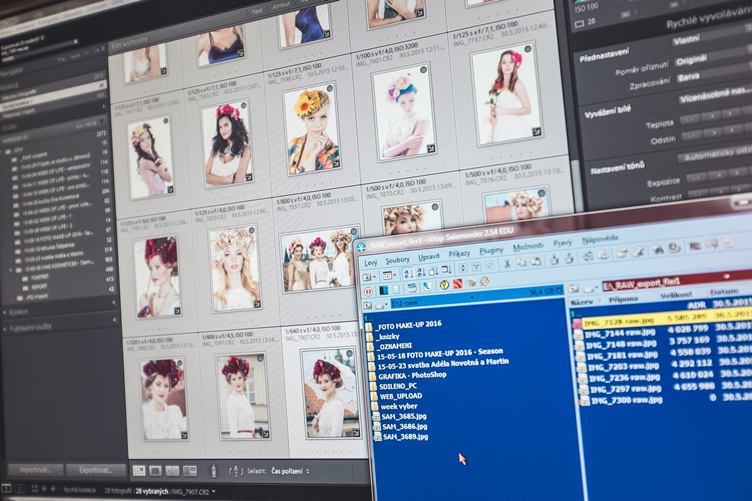Click the sort by name icon in Salamander
This screenshot has width=752, height=501.
[408, 273]
